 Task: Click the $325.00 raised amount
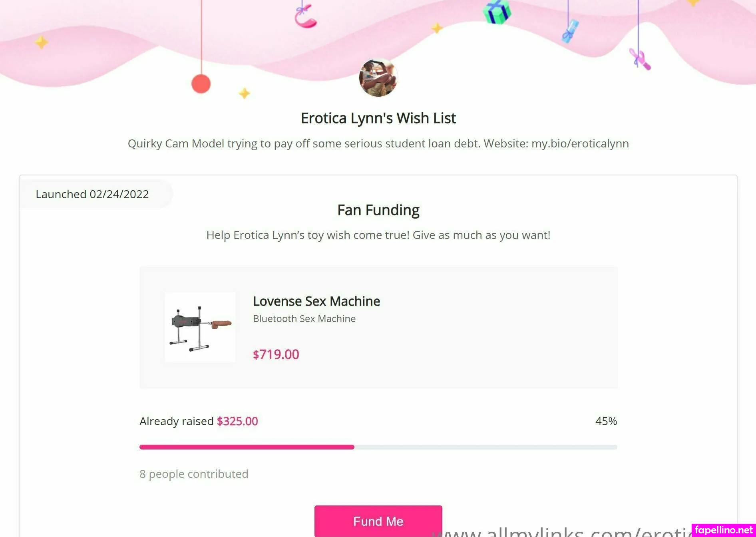tap(237, 421)
